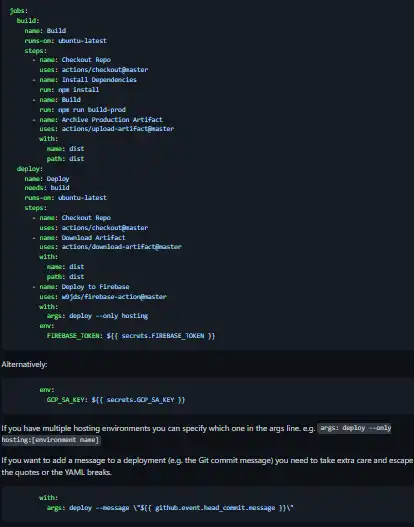Click the 'jobs:' key at top of YAML
Viewport: 414px width, 527px height.
pos(19,11)
